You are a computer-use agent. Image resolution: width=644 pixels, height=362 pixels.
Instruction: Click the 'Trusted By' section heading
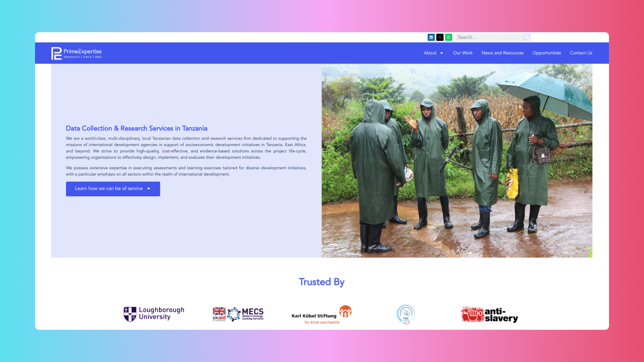tap(322, 282)
